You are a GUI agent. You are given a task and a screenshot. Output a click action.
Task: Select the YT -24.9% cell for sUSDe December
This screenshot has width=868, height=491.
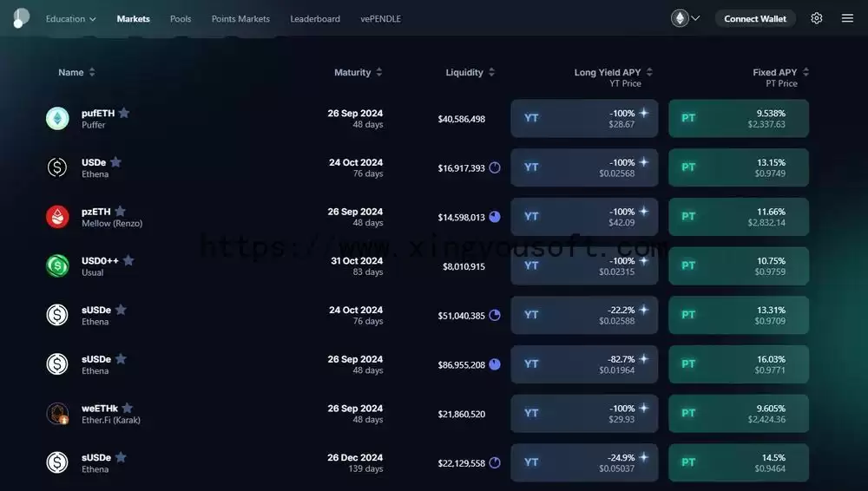tap(584, 462)
